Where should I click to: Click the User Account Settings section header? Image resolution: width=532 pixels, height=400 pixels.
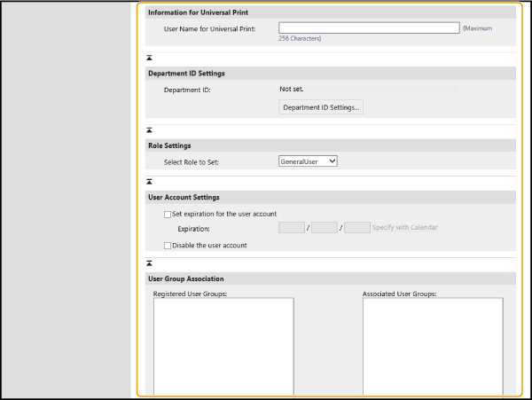[x=184, y=197]
